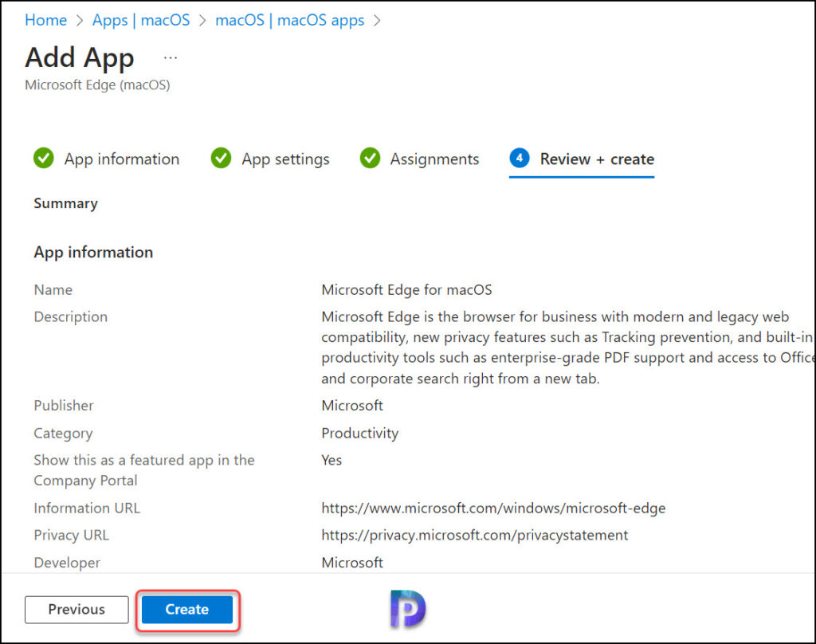Navigate to Apps | macOS breadcrumb
The height and width of the screenshot is (644, 816).
click(x=141, y=20)
